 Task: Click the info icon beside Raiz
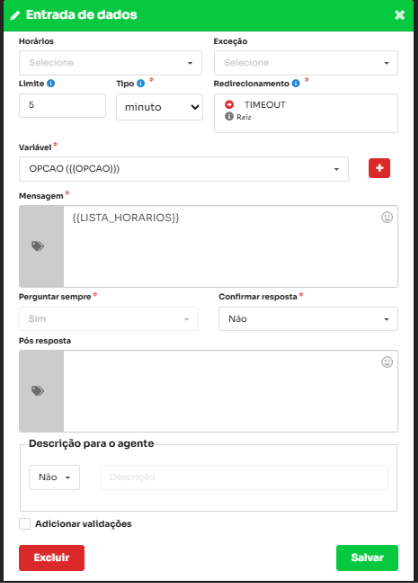click(x=229, y=116)
